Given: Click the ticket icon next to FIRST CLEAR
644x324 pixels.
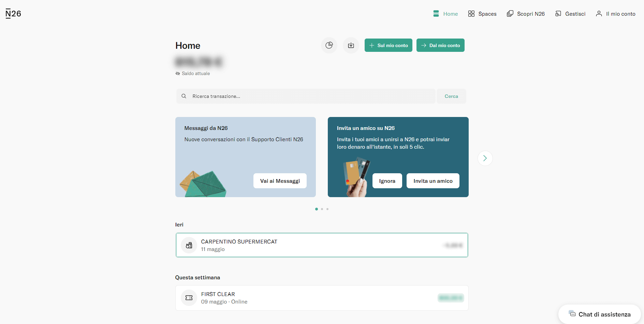Looking at the screenshot, I should tap(189, 298).
